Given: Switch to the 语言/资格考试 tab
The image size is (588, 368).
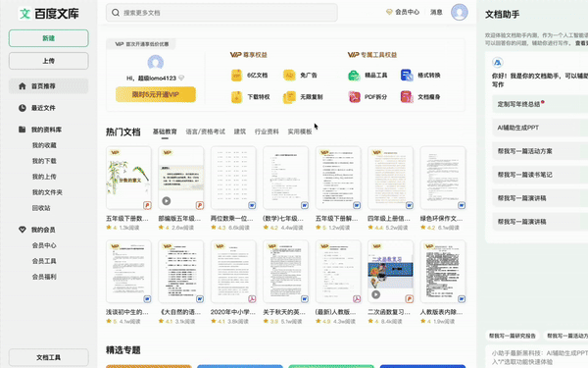Looking at the screenshot, I should (205, 131).
